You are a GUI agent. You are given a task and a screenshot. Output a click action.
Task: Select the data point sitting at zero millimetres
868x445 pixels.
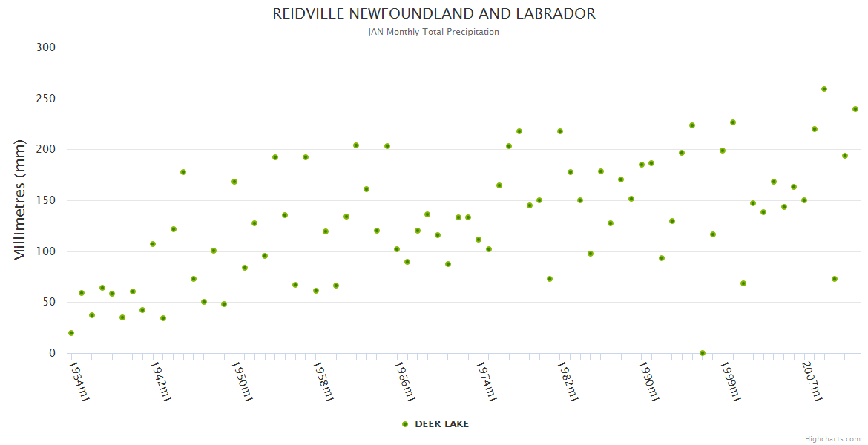coord(703,353)
